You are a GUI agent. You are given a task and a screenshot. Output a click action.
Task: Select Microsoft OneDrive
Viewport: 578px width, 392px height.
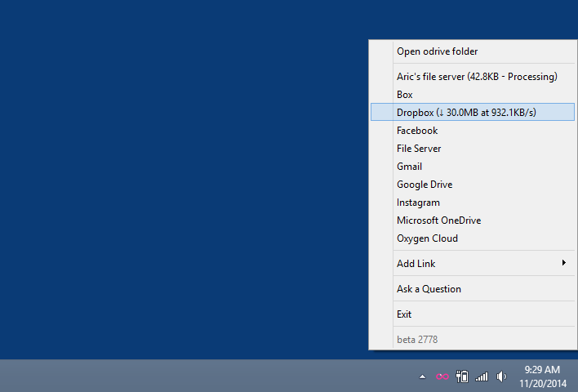pyautogui.click(x=473, y=220)
